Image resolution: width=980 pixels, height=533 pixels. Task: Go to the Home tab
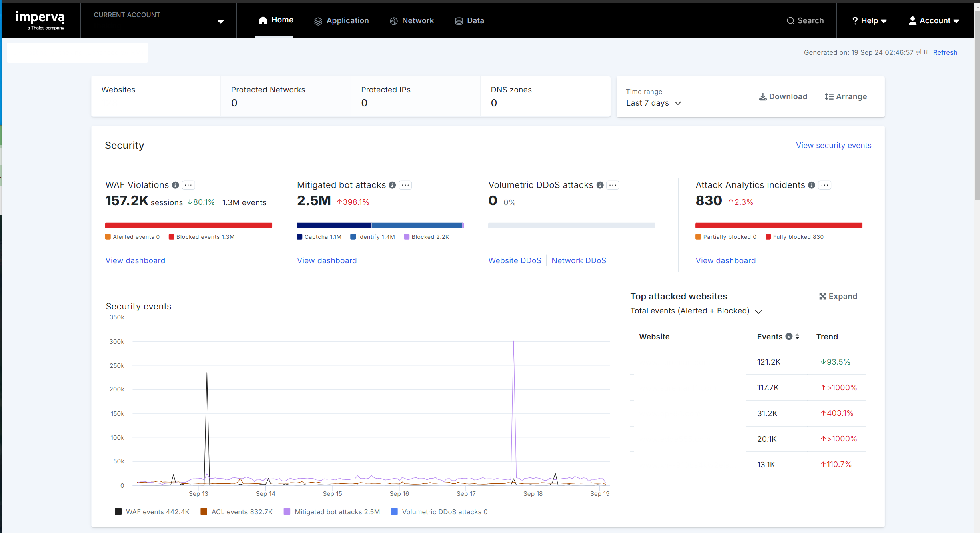click(x=276, y=20)
